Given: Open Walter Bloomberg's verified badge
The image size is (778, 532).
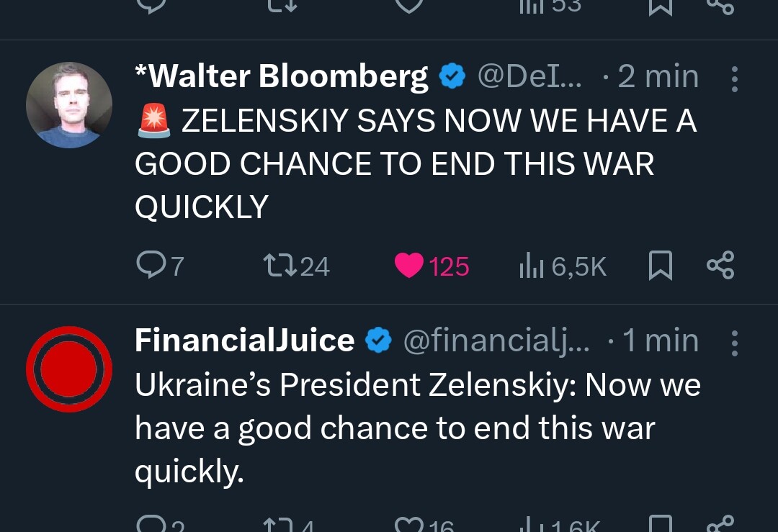Looking at the screenshot, I should tap(452, 76).
